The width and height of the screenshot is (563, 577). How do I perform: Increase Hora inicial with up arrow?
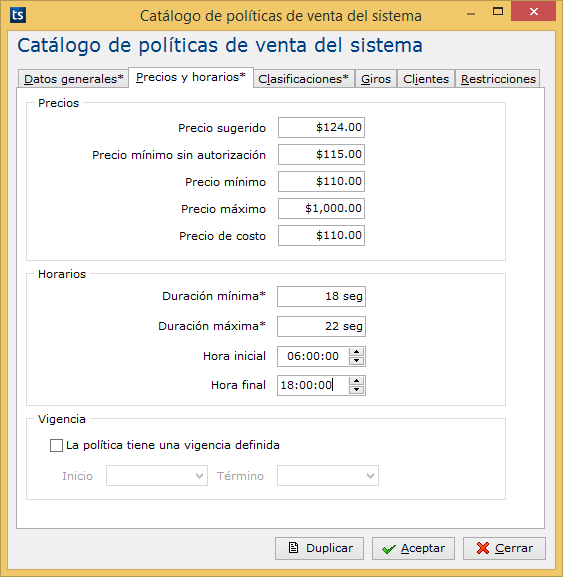[356, 351]
